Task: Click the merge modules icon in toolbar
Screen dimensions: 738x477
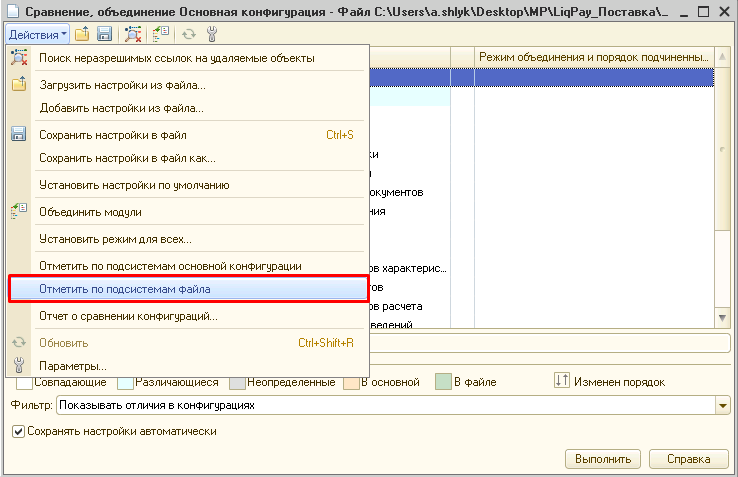Action: click(x=160, y=34)
